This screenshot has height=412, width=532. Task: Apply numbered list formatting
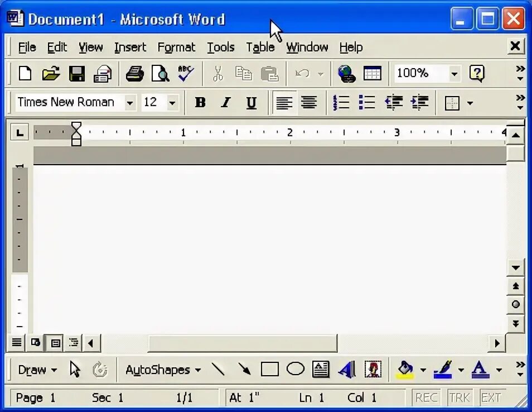(x=341, y=102)
